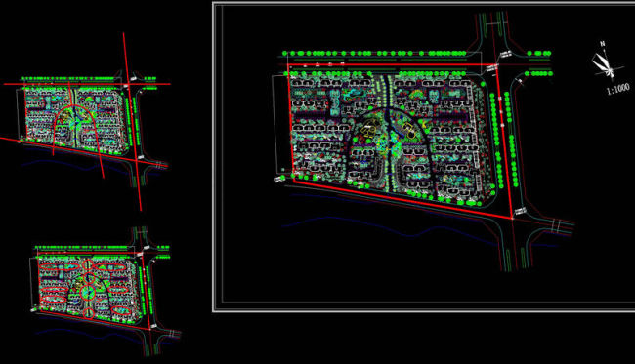Select the long red vertical line in top-left drawing

132,121
